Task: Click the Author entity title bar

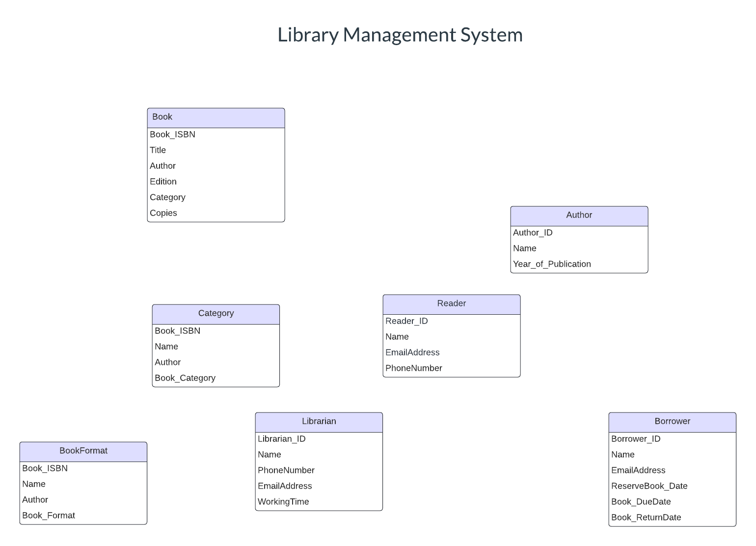Action: pyautogui.click(x=579, y=216)
